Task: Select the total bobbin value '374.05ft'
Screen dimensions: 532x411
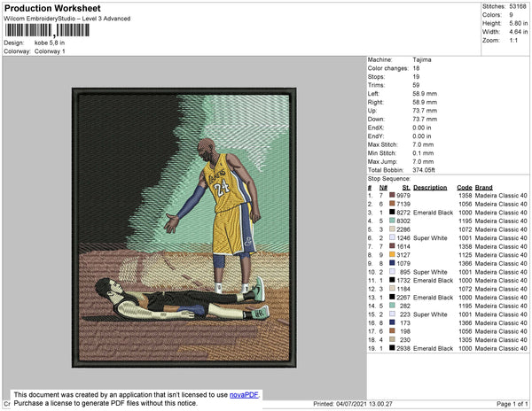Action: (424, 170)
